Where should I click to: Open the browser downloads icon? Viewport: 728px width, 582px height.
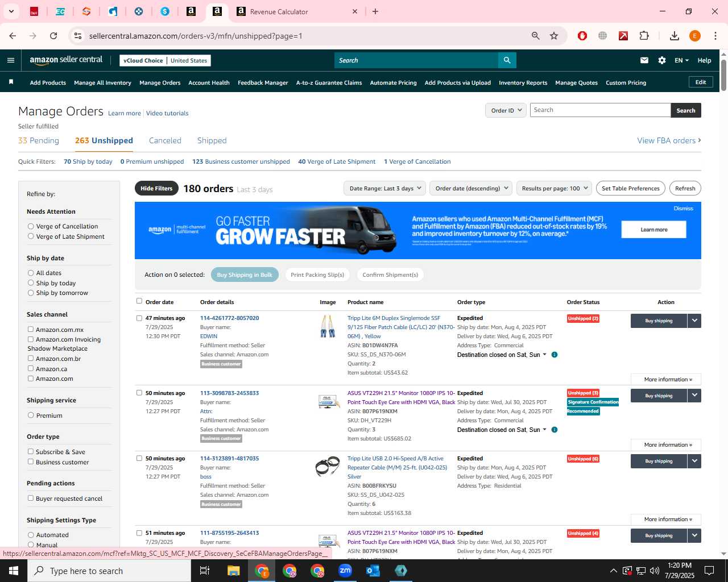coord(675,36)
